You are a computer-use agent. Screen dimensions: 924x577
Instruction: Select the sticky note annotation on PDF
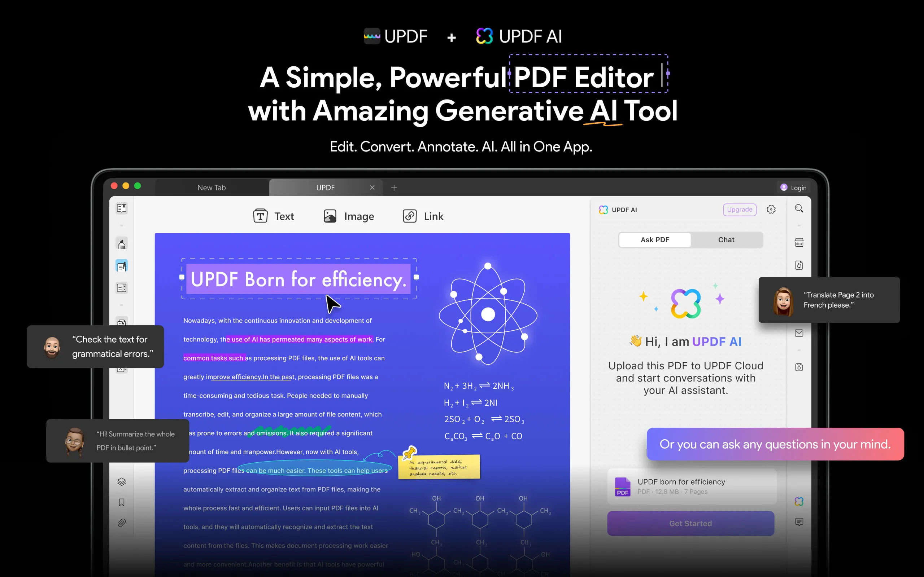click(439, 465)
